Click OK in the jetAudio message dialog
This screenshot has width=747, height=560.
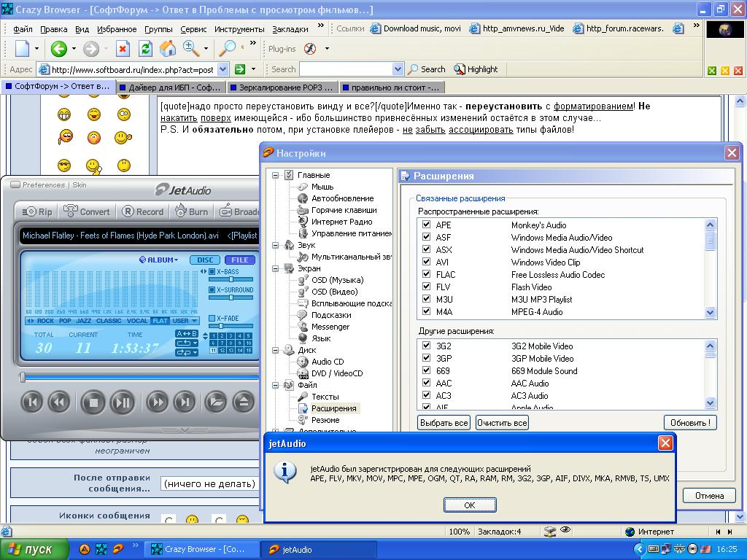(469, 505)
